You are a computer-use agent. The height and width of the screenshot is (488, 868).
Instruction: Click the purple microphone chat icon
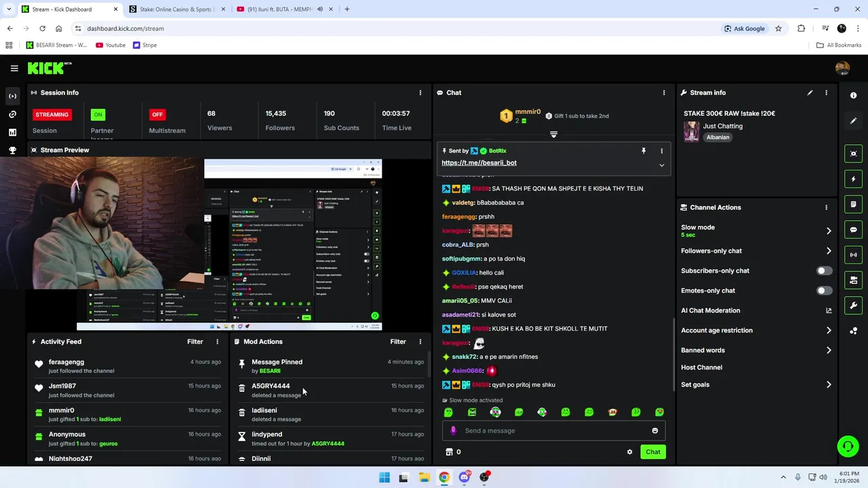click(x=454, y=430)
